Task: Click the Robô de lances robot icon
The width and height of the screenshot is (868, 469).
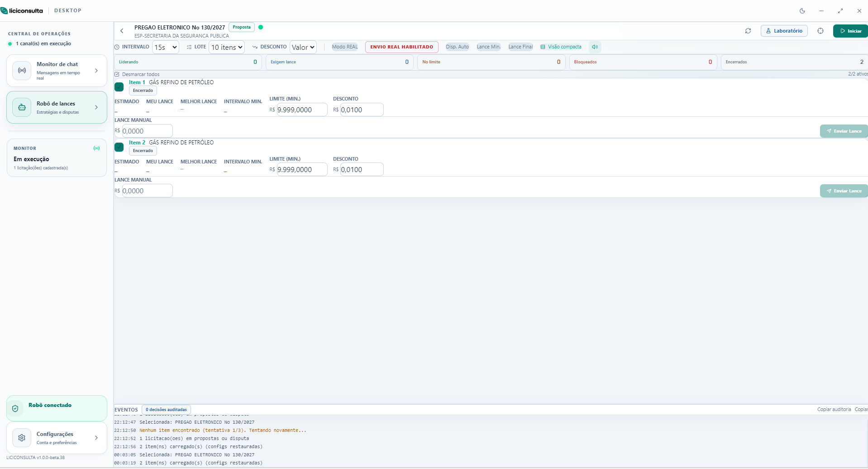Action: 22,107
